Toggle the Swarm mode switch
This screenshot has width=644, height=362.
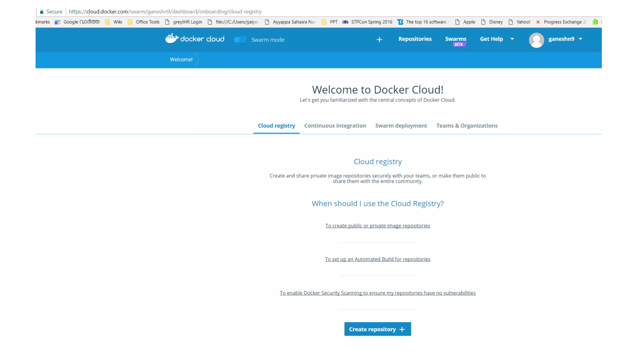(240, 40)
